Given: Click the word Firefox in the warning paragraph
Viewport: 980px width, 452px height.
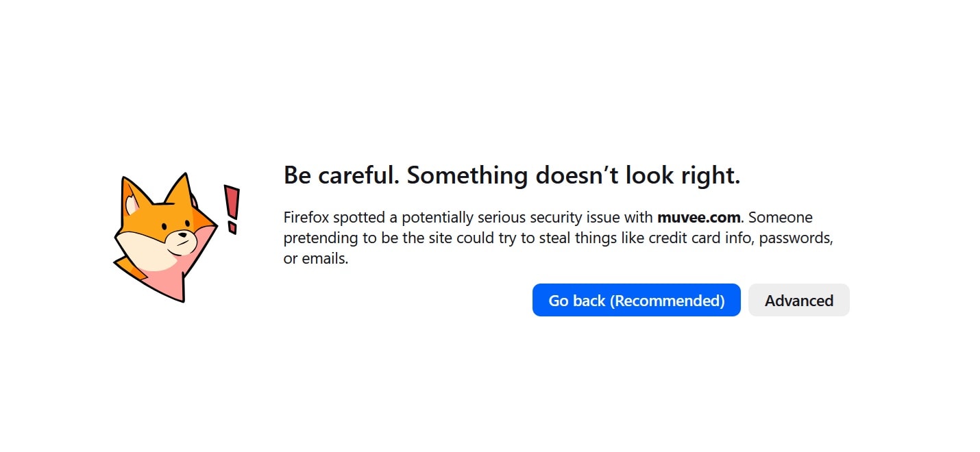Looking at the screenshot, I should pyautogui.click(x=306, y=217).
